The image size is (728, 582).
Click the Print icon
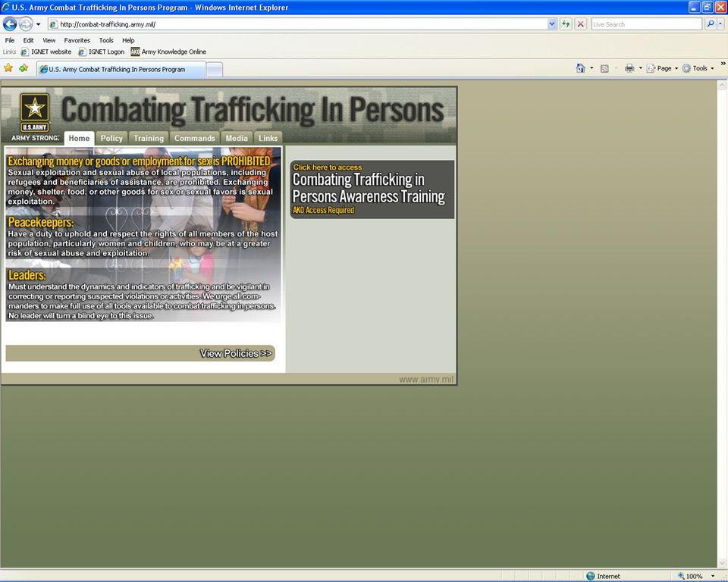[x=629, y=68]
